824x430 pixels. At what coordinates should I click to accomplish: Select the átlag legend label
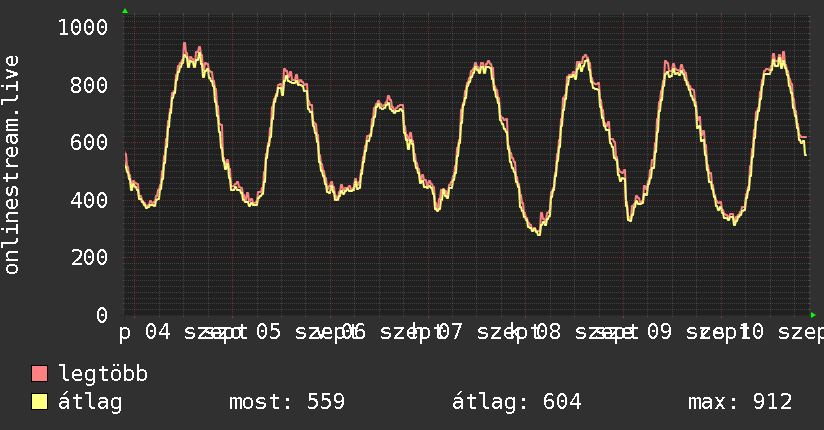(x=90, y=402)
